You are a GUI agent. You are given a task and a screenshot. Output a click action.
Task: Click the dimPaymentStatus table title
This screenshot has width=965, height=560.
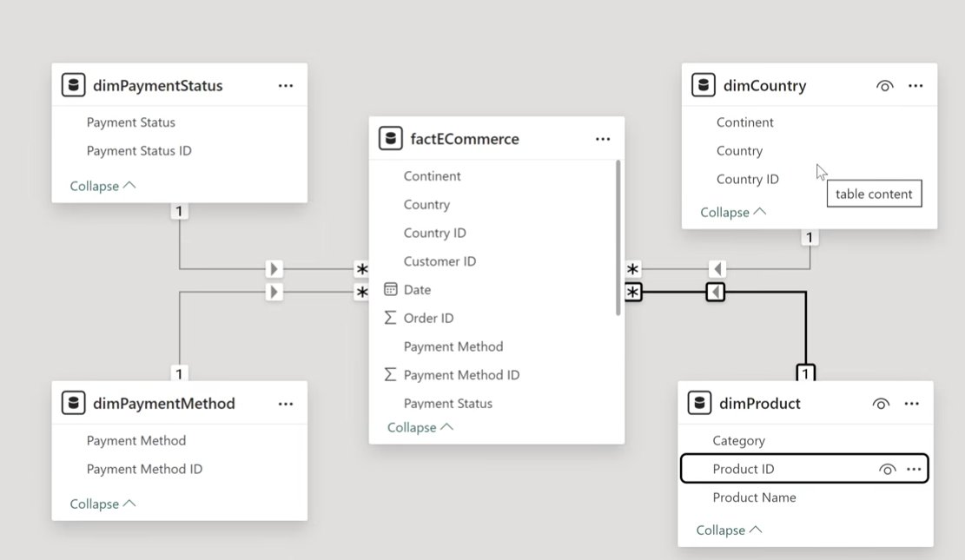pyautogui.click(x=157, y=86)
